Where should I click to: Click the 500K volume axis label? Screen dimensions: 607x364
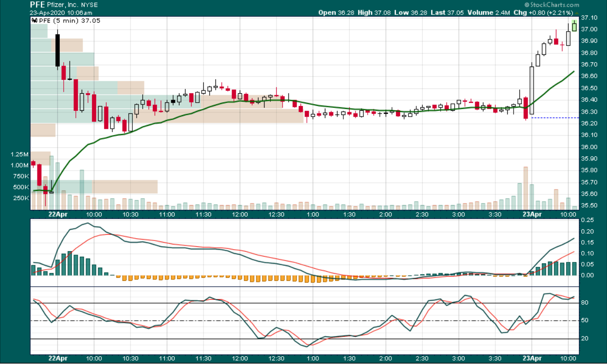click(21, 187)
